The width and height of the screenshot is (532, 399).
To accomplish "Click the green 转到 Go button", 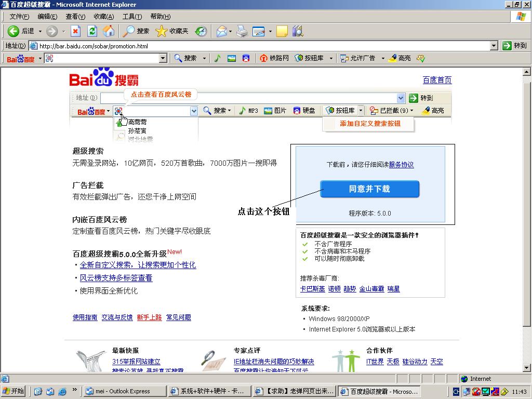I will point(515,46).
